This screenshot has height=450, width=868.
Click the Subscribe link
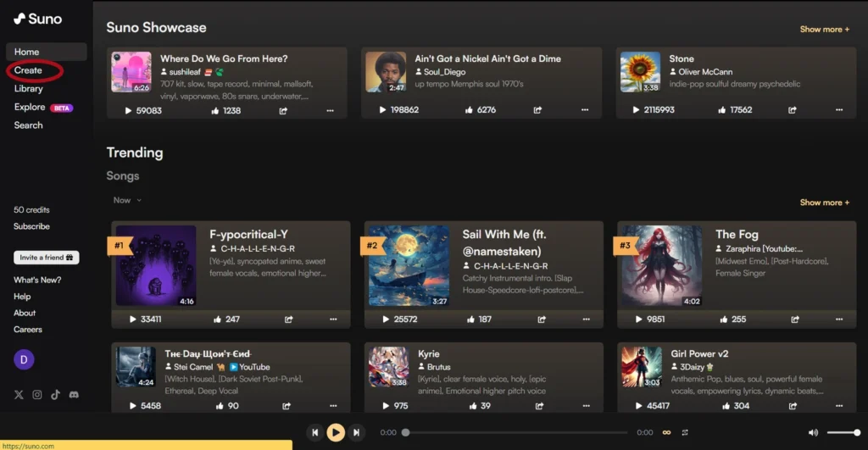coord(31,226)
